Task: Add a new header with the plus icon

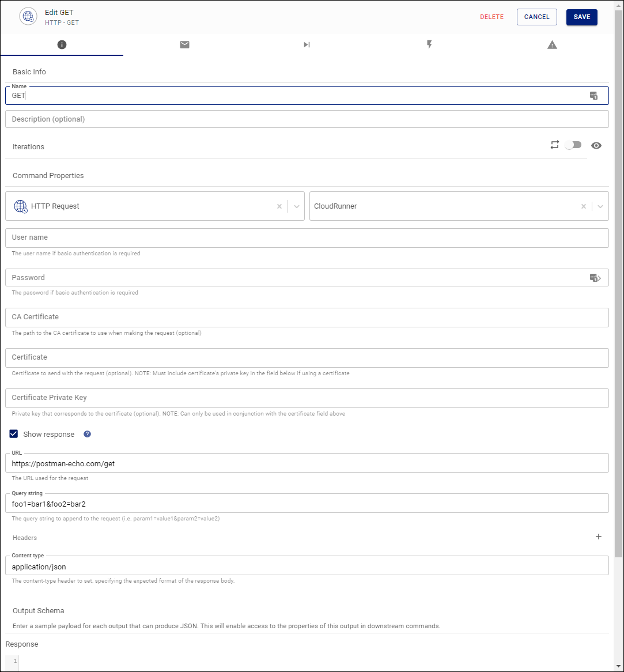Action: click(599, 537)
